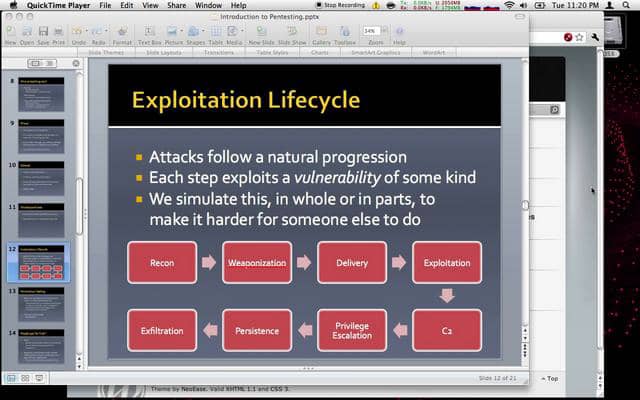Select slide 13 thumbnail
The width and height of the screenshot is (640, 400).
(41, 304)
